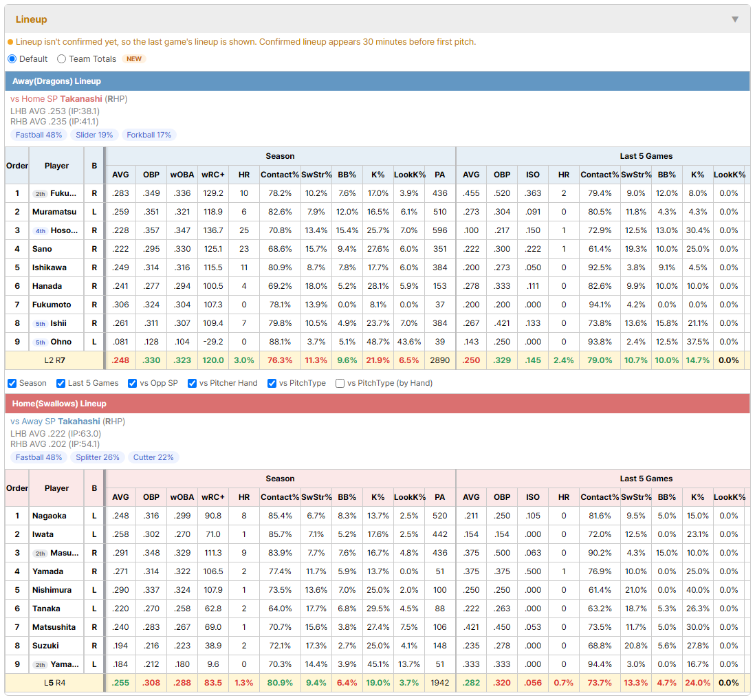Viewport: 755px width, 700px height.
Task: Open player Matsushita's name
Action: (54, 627)
